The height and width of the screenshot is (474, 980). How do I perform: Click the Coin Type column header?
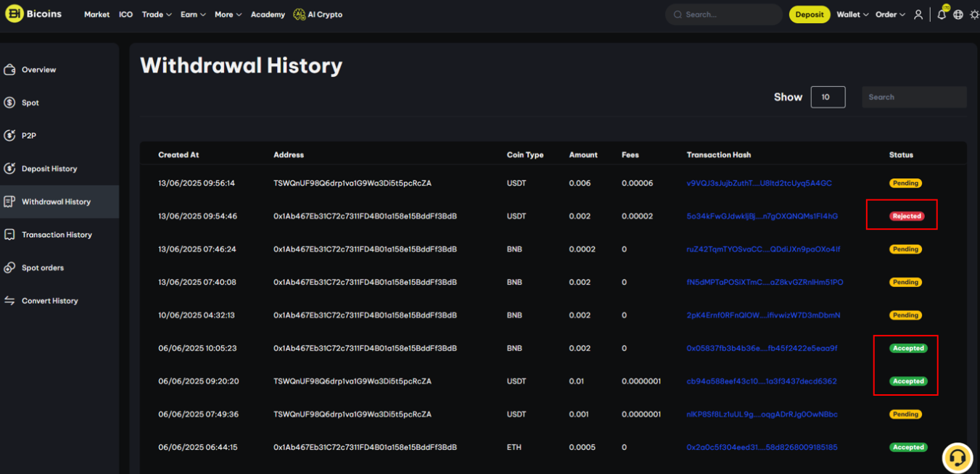click(x=525, y=155)
